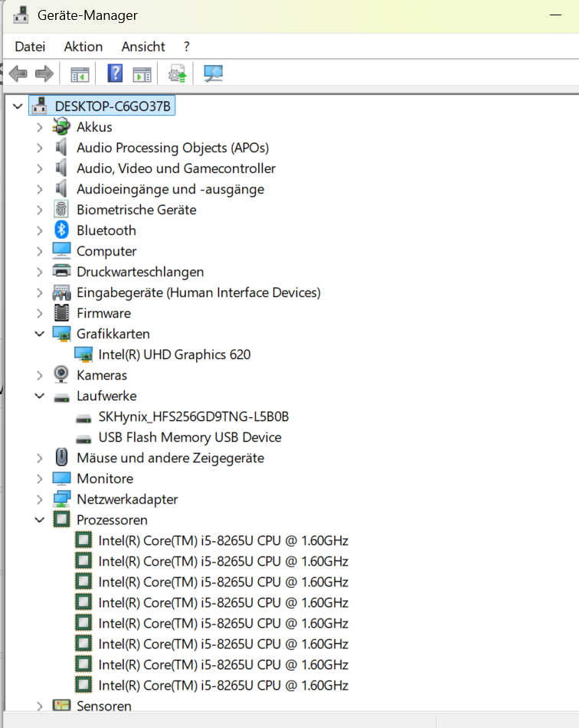
Task: Collapse the Laufwerke category
Action: [40, 396]
